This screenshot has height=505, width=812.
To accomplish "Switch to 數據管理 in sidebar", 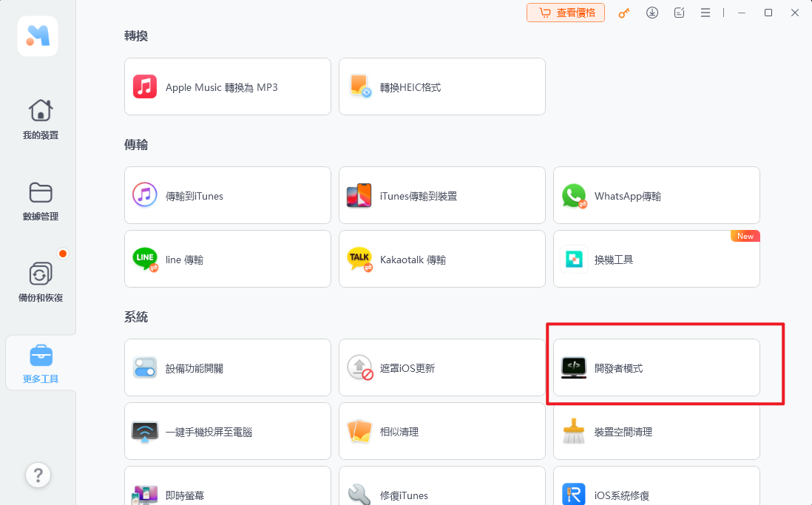I will point(41,201).
